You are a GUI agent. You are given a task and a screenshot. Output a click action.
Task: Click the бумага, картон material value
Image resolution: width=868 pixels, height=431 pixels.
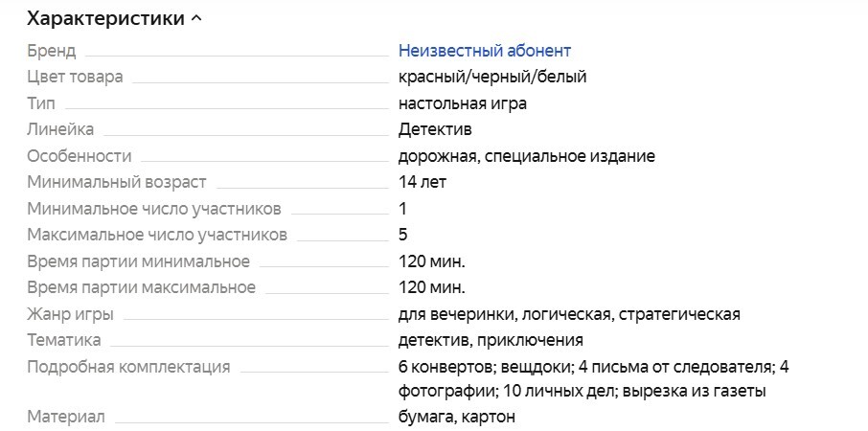pyautogui.click(x=457, y=417)
